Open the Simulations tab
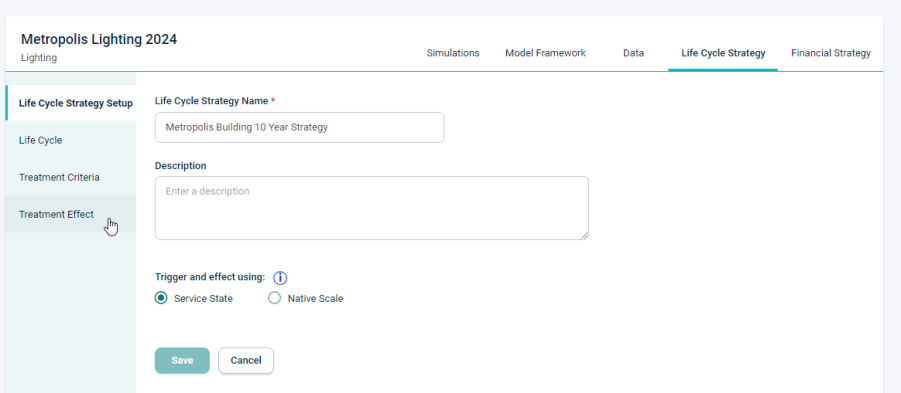This screenshot has height=393, width=901. pyautogui.click(x=453, y=53)
